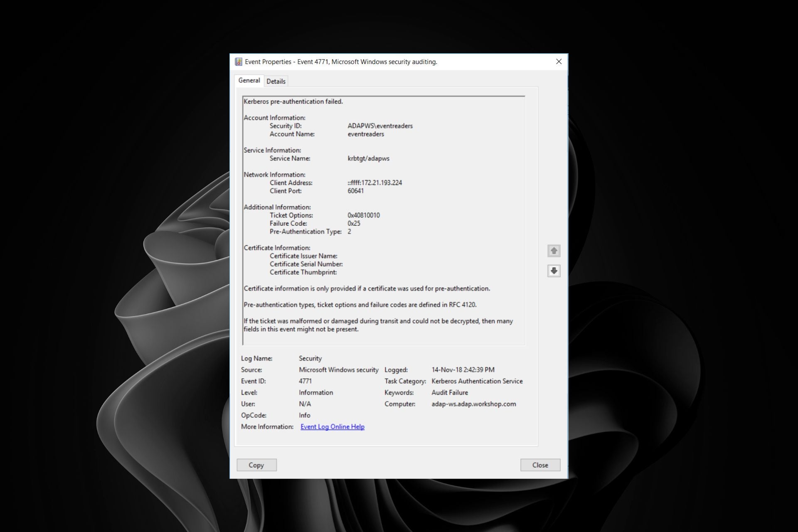The width and height of the screenshot is (798, 532).
Task: Go to previous event with up arrow
Action: point(554,251)
